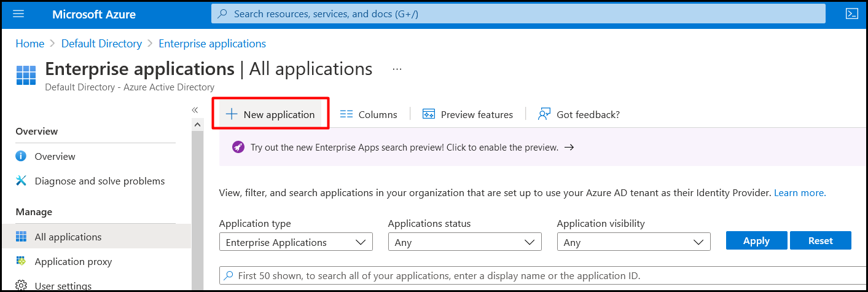Click the New application button
Image resolution: width=868 pixels, height=292 pixels.
[270, 114]
